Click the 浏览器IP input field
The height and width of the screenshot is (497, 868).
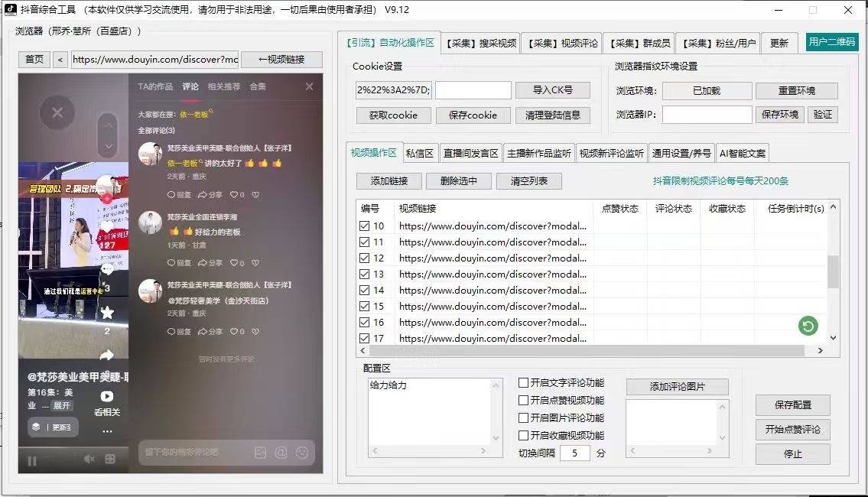pos(707,115)
